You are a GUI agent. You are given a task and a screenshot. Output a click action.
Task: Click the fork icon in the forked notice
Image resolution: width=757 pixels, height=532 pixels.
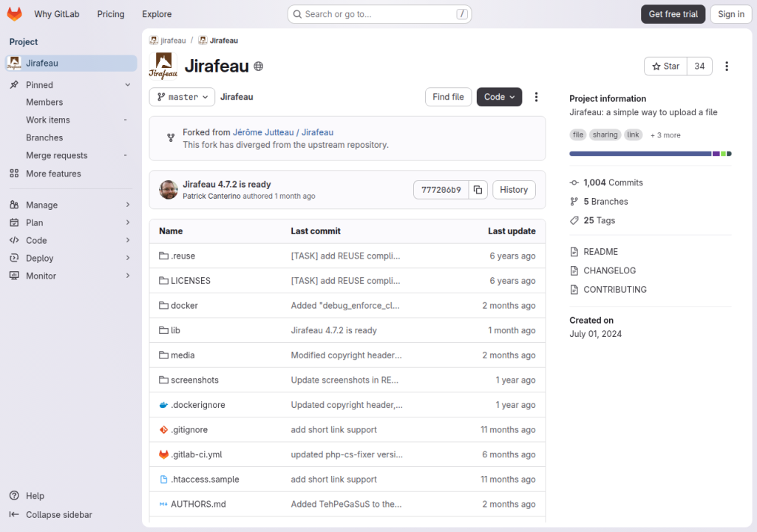click(171, 137)
